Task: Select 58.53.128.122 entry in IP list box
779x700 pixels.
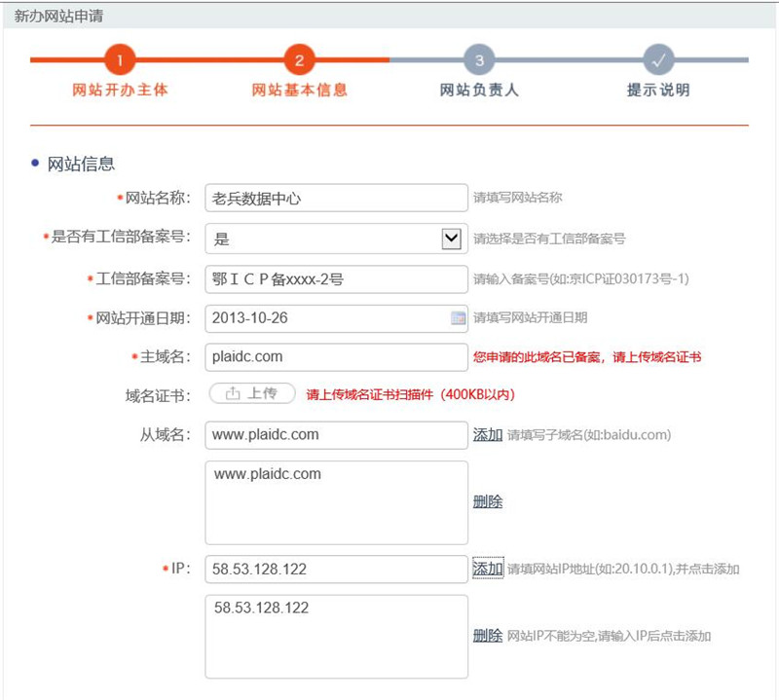Action: (x=261, y=608)
